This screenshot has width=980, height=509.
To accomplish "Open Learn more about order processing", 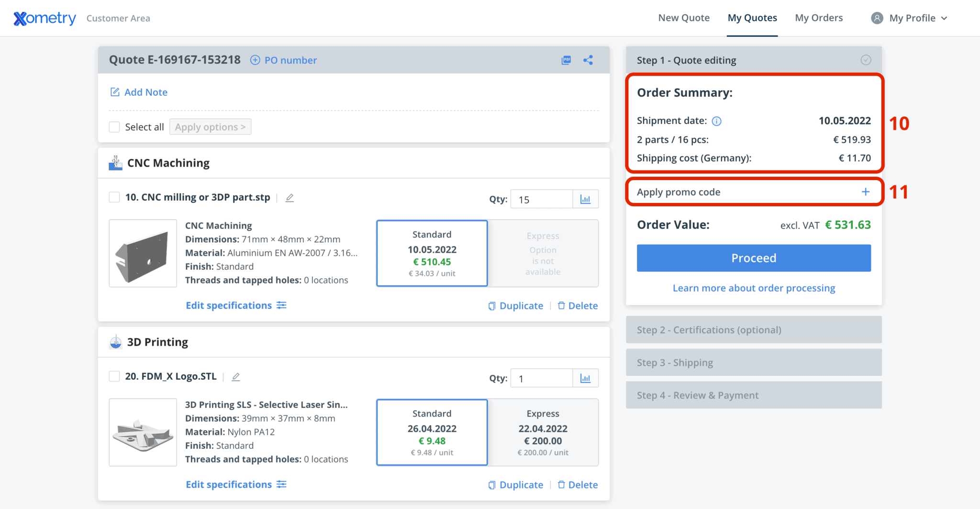I will 753,288.
